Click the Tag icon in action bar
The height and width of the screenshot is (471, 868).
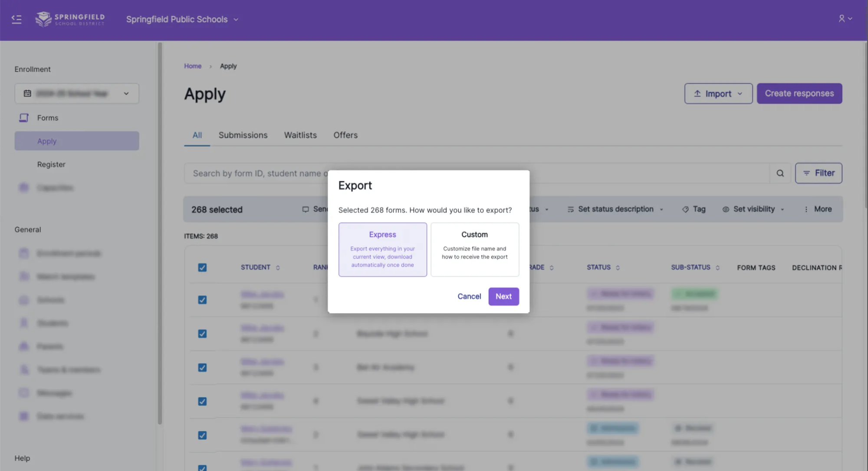[685, 209]
